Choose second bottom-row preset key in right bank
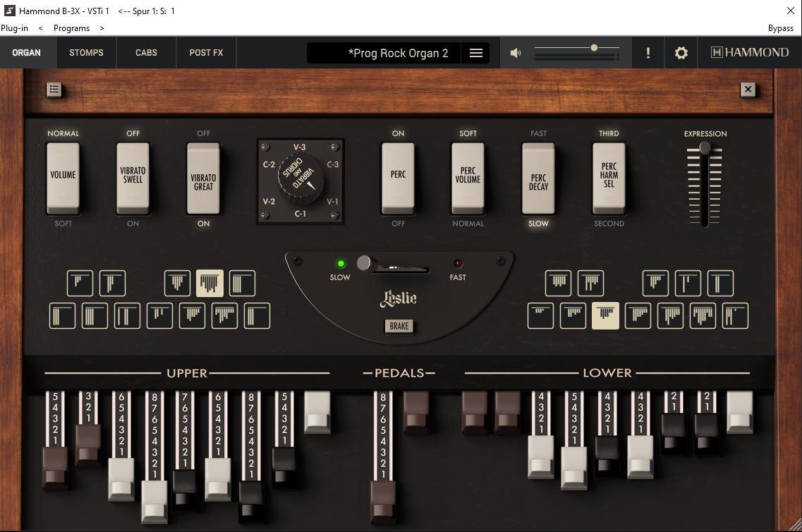Viewport: 802px width, 532px height. [573, 315]
